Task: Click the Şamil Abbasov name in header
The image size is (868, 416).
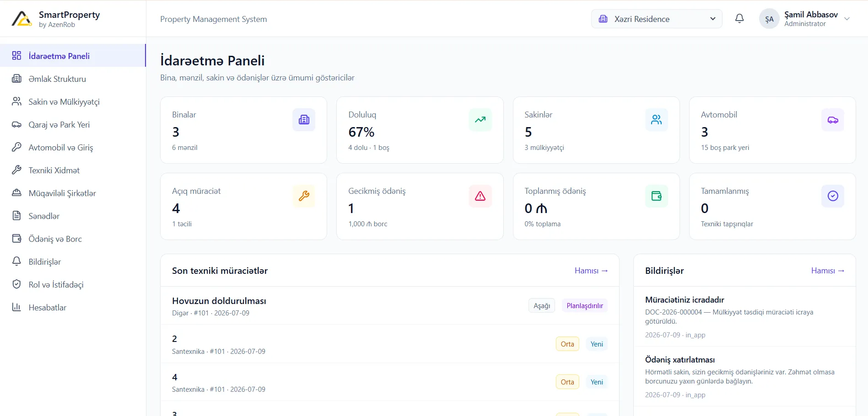Action: 811,15
